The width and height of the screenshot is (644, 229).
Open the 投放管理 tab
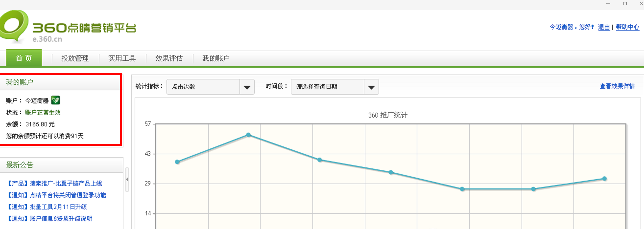point(75,58)
